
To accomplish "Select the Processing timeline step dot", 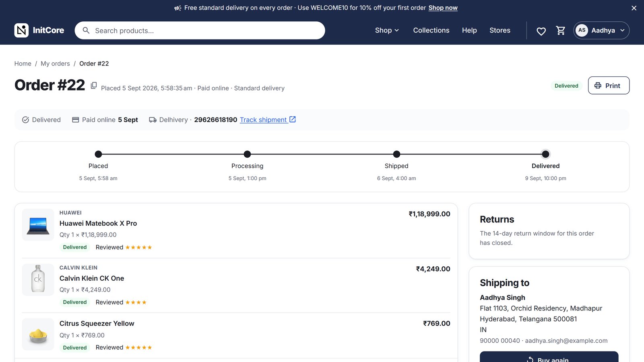I will click(x=247, y=154).
